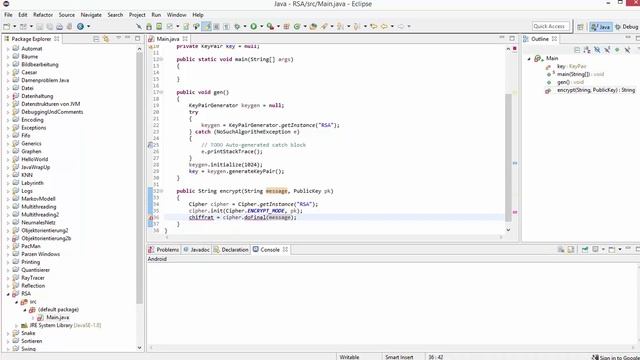Open the Window menu
The image size is (640, 360).
tap(176, 15)
